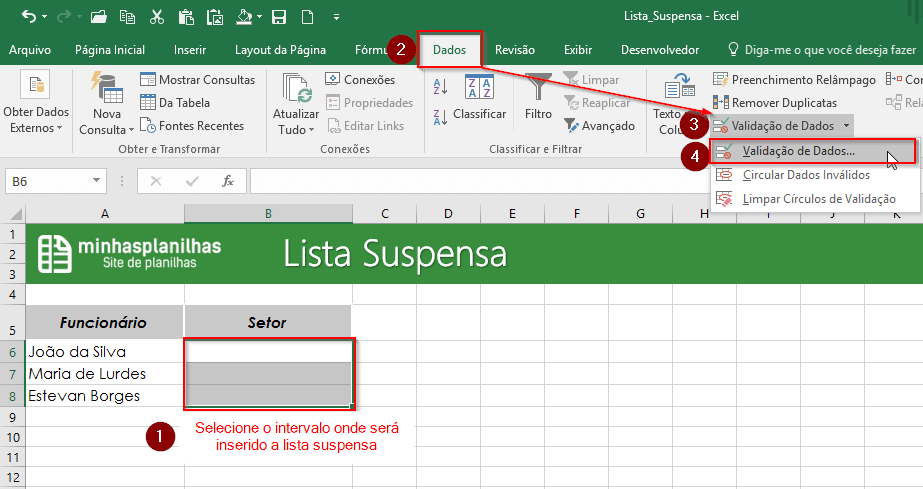The image size is (923, 489).
Task: Click the Redo icon in quick access toolbar
Action: pos(62,16)
